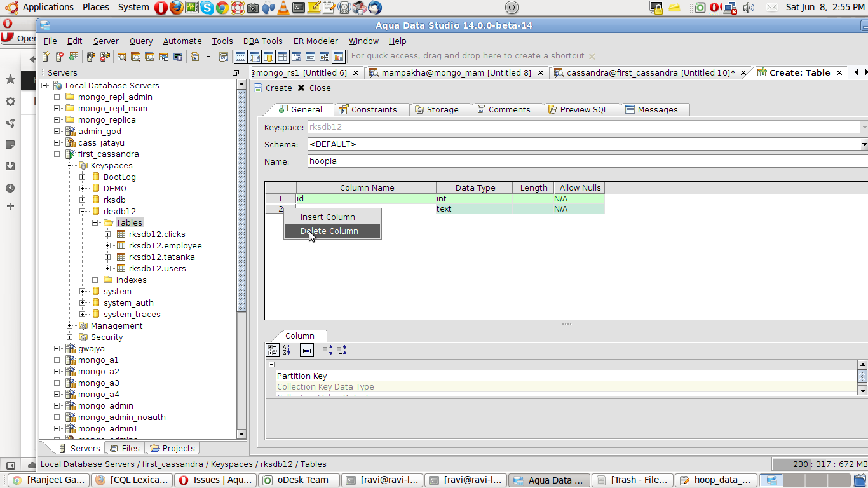Click the Partition Key property value field
The width and height of the screenshot is (868, 488).
click(627, 376)
